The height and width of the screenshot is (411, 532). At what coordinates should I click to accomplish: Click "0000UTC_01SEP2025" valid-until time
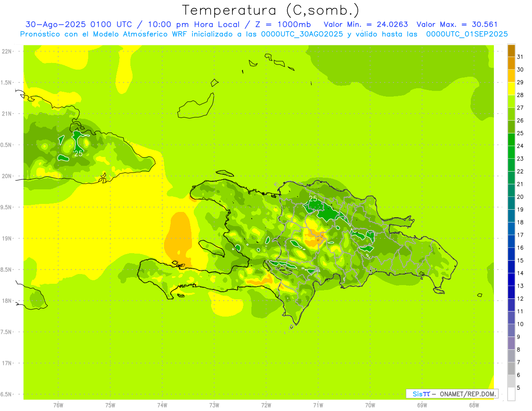pyautogui.click(x=467, y=34)
